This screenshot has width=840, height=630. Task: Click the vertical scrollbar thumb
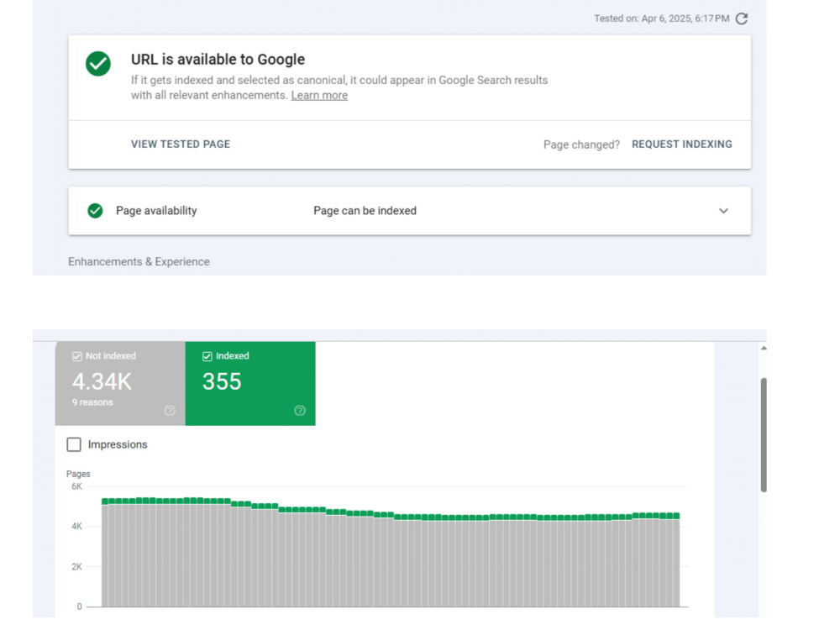[764, 434]
